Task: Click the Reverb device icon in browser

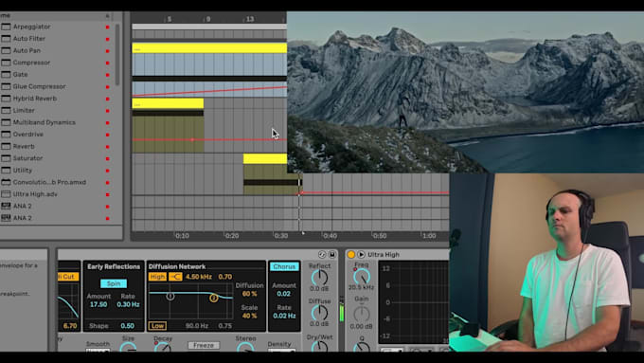Action: [x=6, y=146]
